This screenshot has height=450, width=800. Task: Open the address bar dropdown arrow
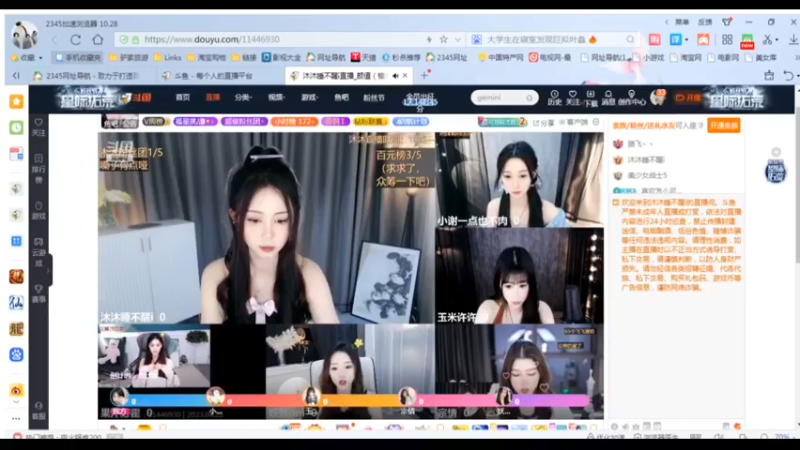tap(458, 39)
